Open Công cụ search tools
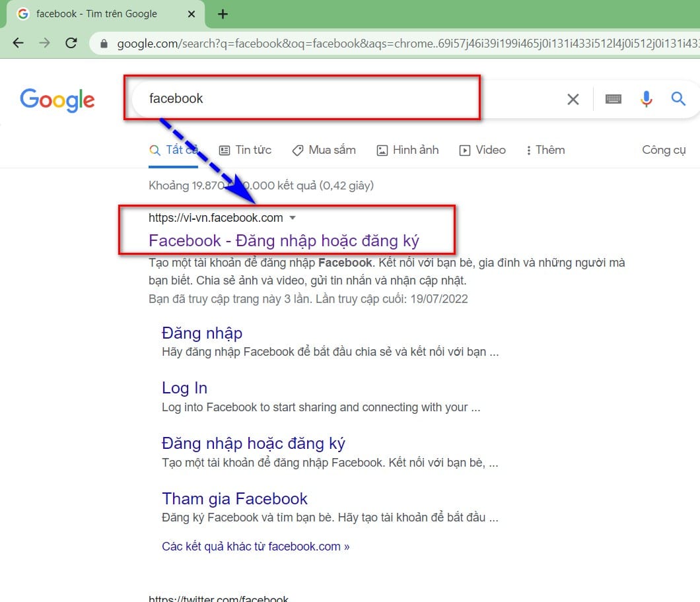Image resolution: width=700 pixels, height=602 pixels. click(x=664, y=150)
